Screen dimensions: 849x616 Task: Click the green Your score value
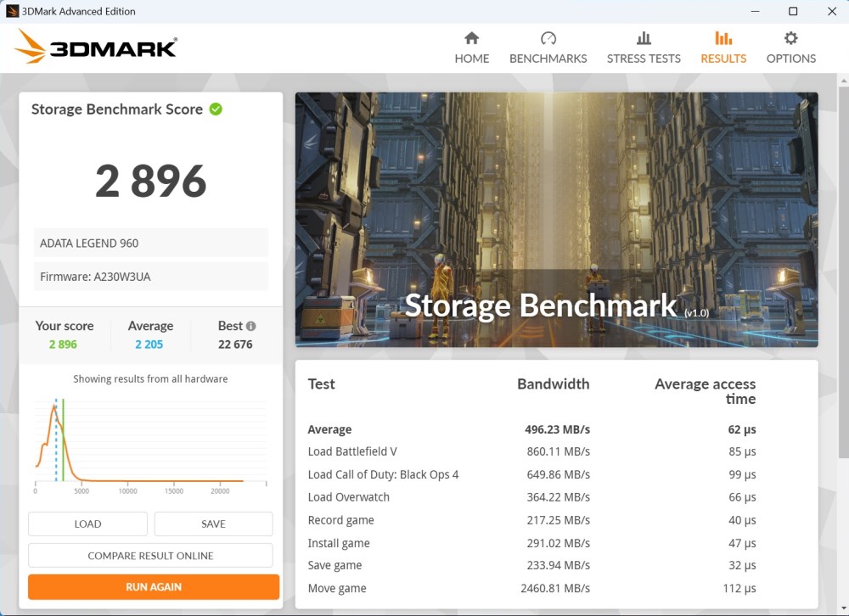click(x=63, y=344)
